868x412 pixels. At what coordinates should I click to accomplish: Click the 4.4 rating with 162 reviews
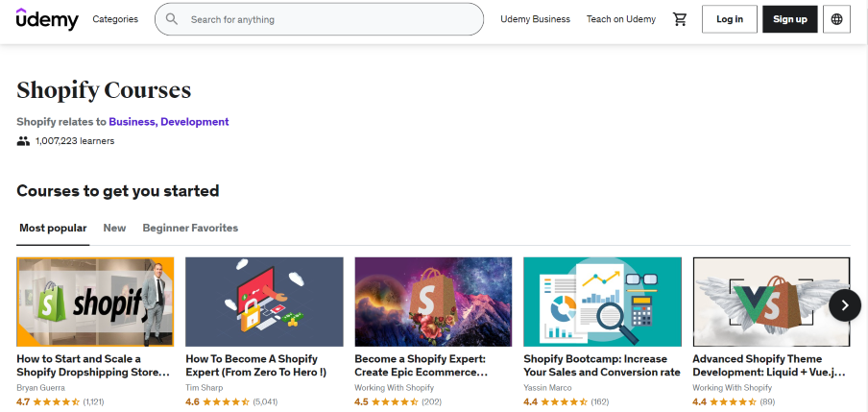(567, 402)
